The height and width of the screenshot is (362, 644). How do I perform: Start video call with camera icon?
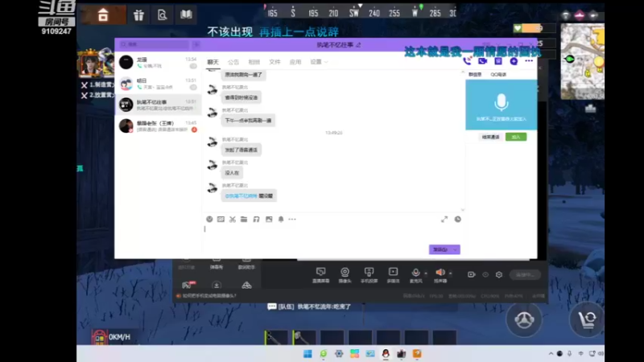[482, 61]
